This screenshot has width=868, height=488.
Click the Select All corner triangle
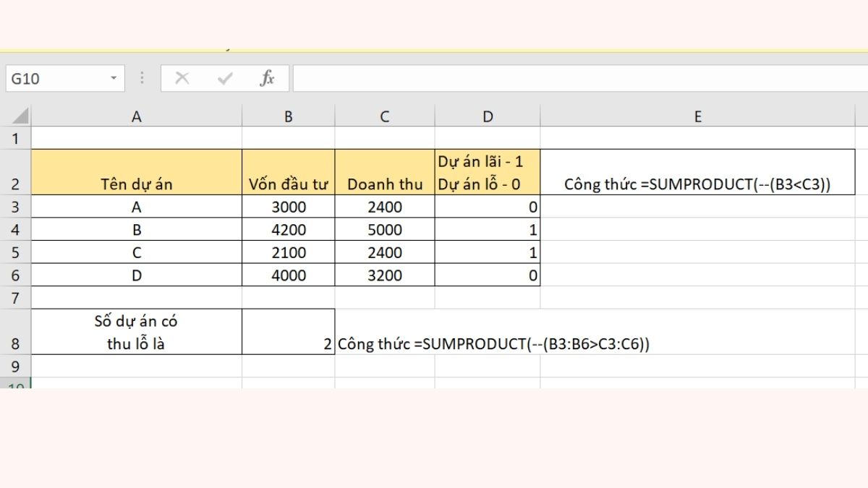tap(20, 116)
